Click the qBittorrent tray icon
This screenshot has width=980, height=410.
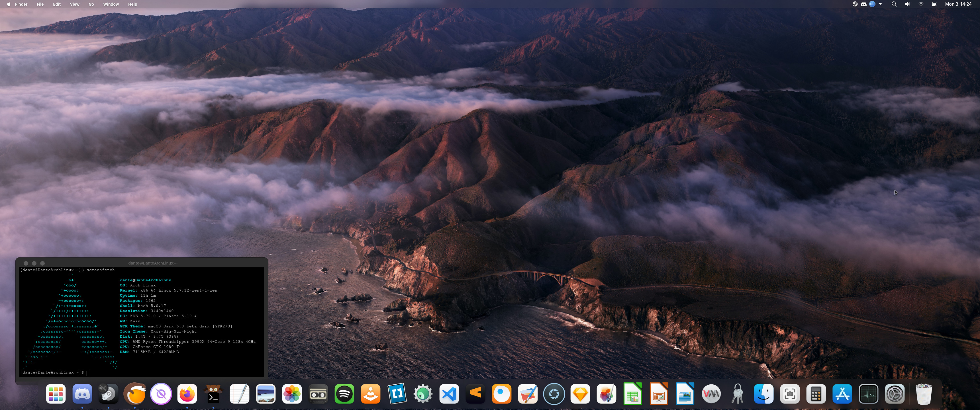[872, 4]
